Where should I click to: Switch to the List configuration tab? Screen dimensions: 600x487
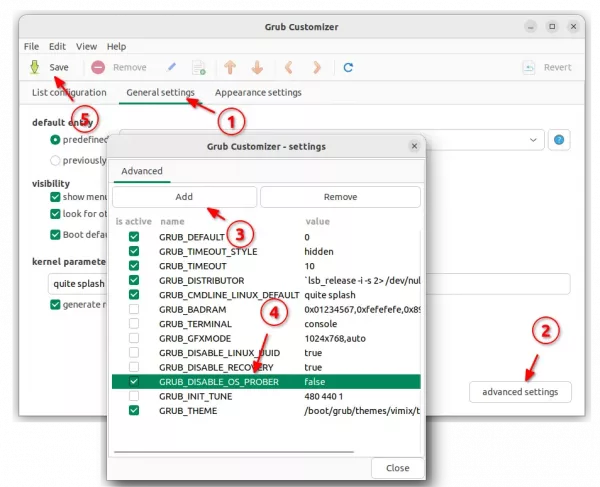69,93
